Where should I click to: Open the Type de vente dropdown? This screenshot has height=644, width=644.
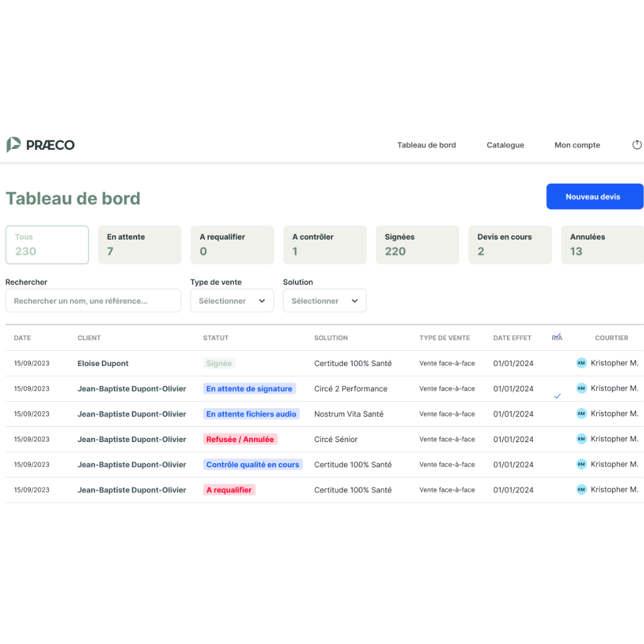point(231,301)
